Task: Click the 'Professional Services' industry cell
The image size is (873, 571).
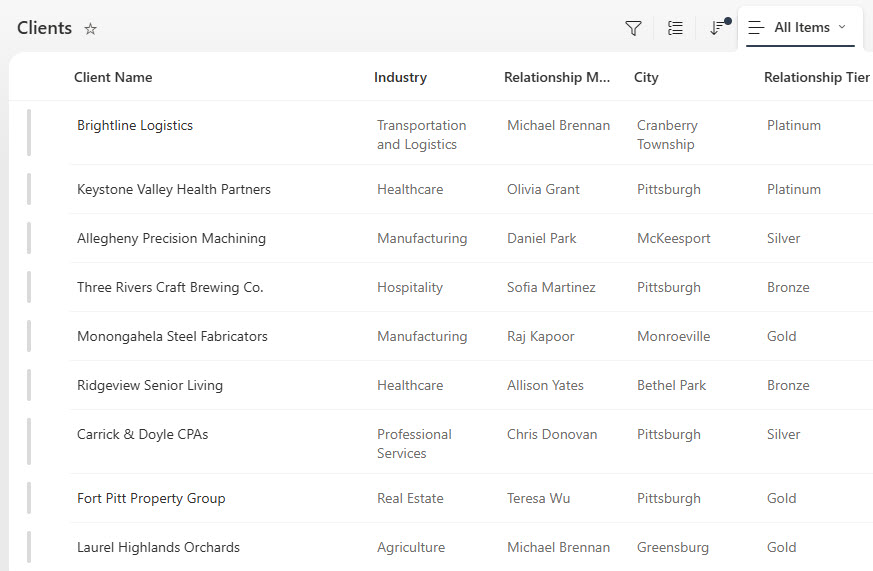Action: pyautogui.click(x=414, y=444)
